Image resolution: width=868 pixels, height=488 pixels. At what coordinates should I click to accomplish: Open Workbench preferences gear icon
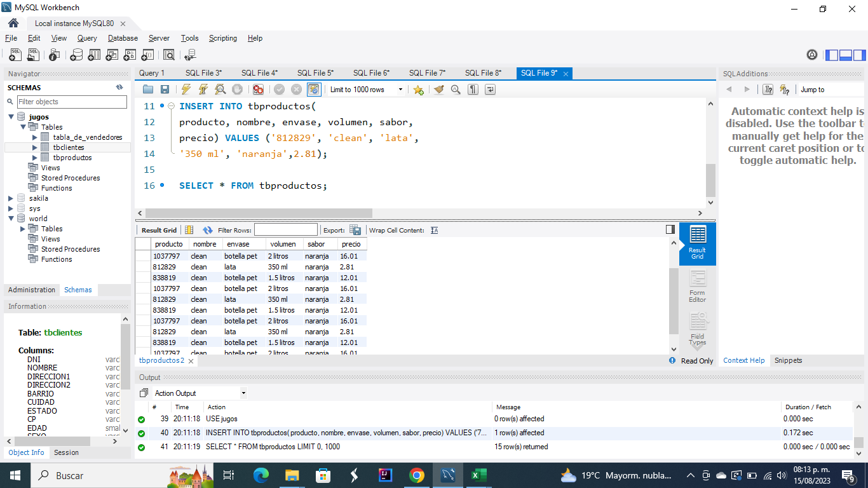pos(812,55)
